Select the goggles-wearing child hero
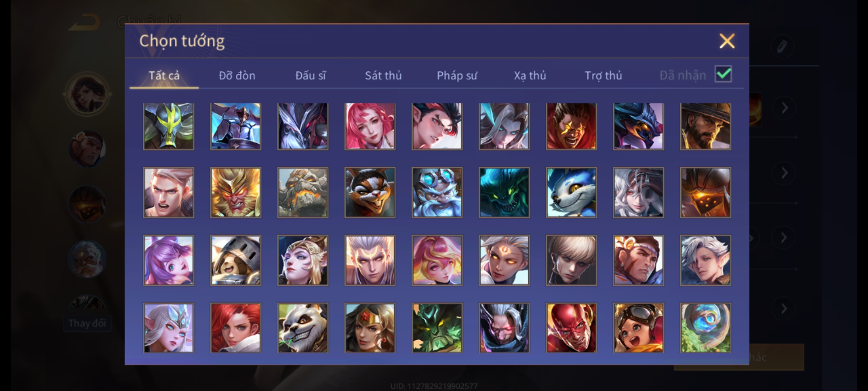The height and width of the screenshot is (391, 868). pyautogui.click(x=638, y=328)
